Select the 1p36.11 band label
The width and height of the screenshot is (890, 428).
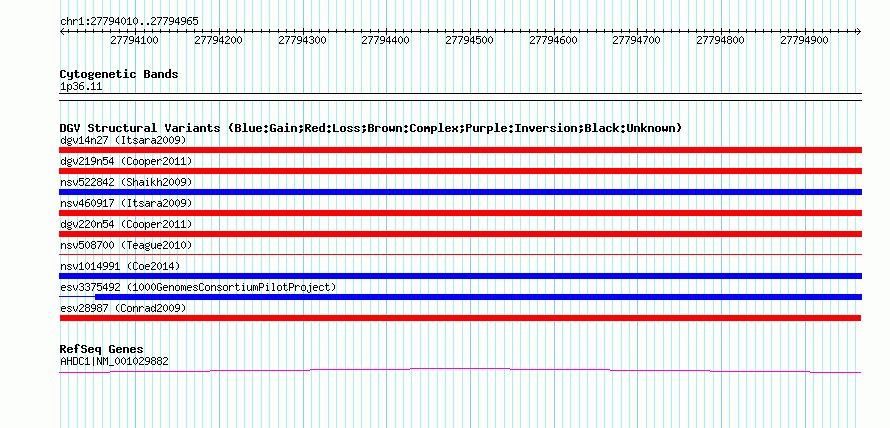pos(81,87)
